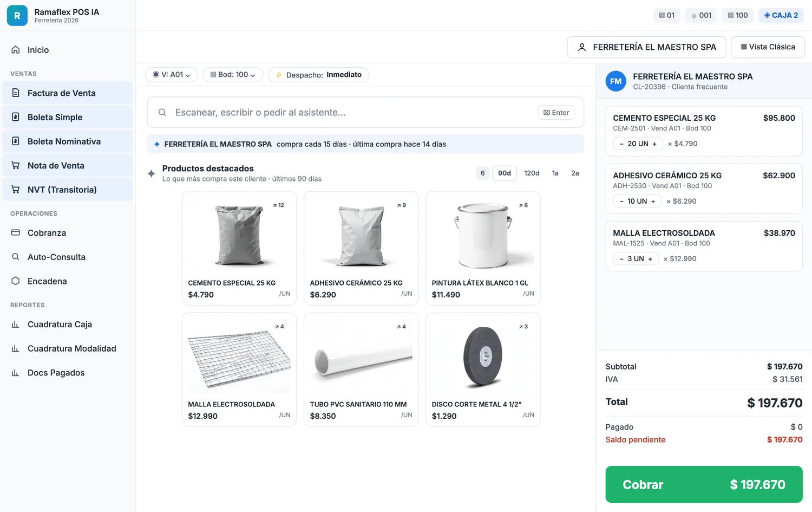Image resolution: width=812 pixels, height=512 pixels.
Task: Click the Cobranza card icon
Action: tap(16, 233)
